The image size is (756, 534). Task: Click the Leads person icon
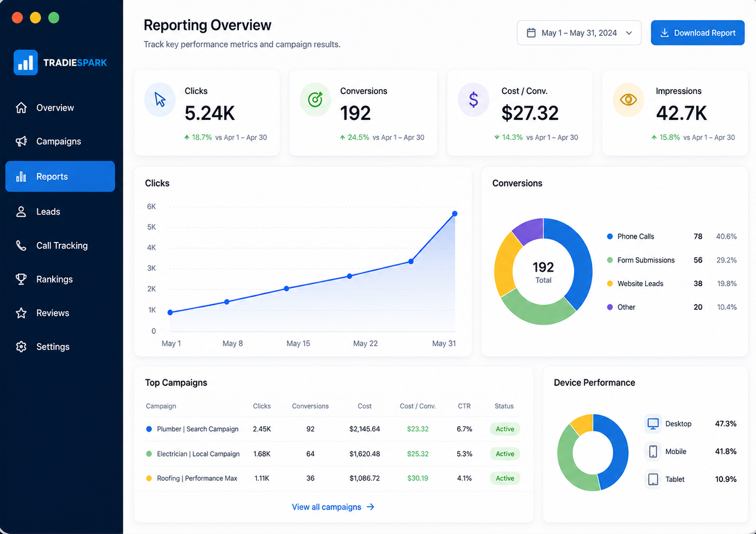tap(21, 212)
